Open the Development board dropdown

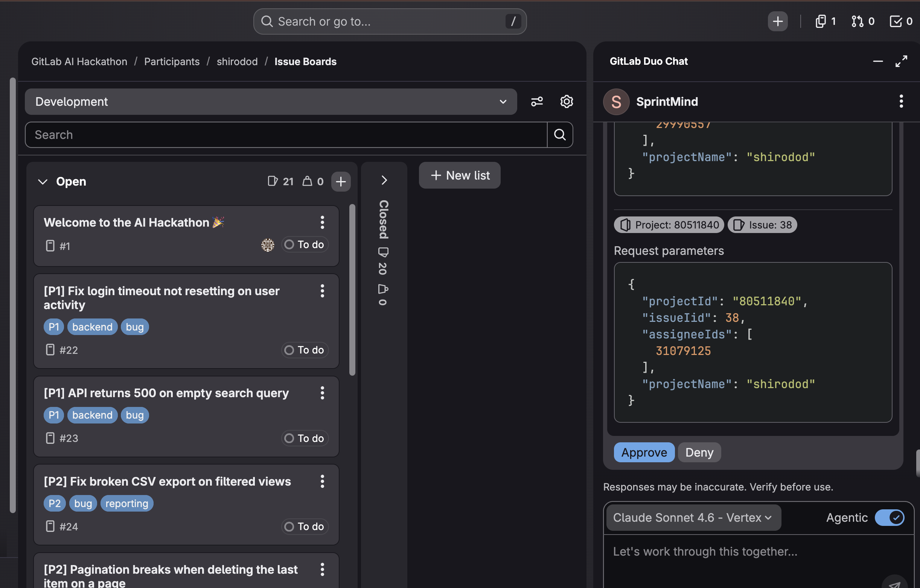coord(271,102)
